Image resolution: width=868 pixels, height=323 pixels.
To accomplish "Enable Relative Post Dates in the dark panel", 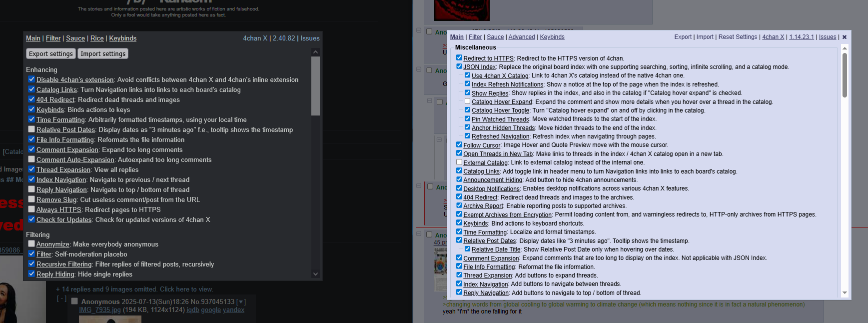I will click(31, 129).
